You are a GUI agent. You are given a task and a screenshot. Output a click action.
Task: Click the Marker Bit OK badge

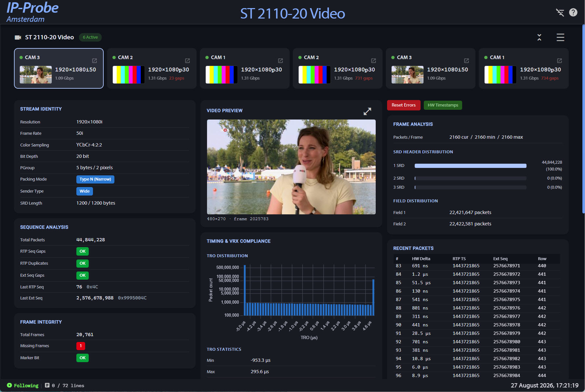coord(83,358)
